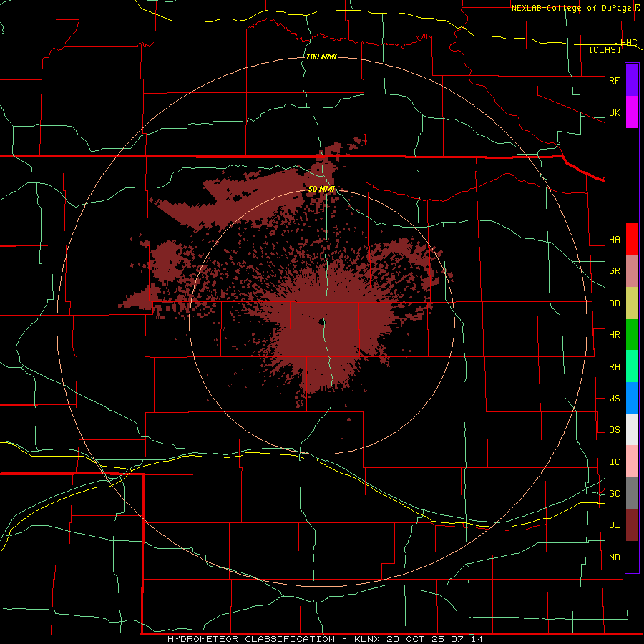Click the RF purple color swatch
The width and height of the screenshot is (644, 644).
click(632, 80)
